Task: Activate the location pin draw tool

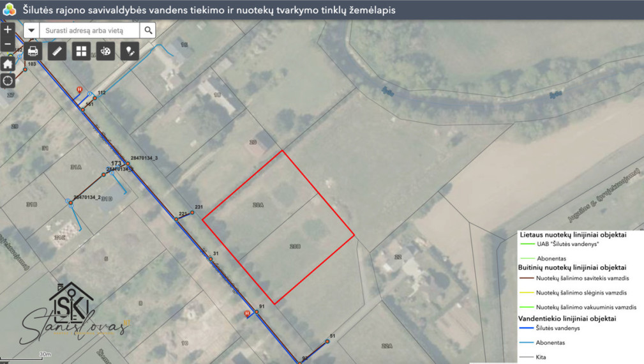Action: click(x=130, y=51)
